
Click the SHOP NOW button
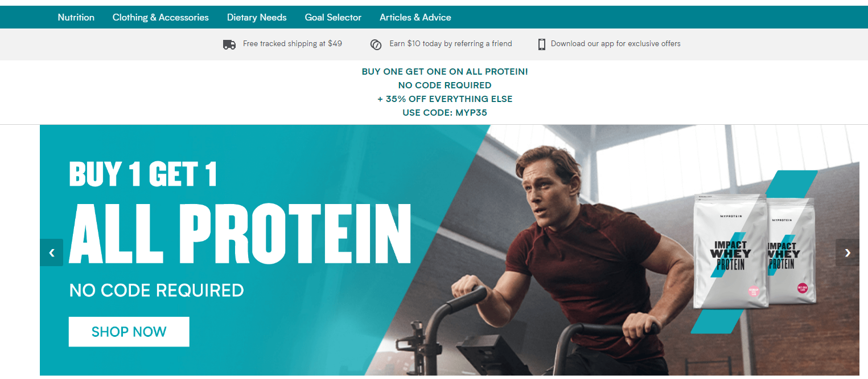(129, 332)
